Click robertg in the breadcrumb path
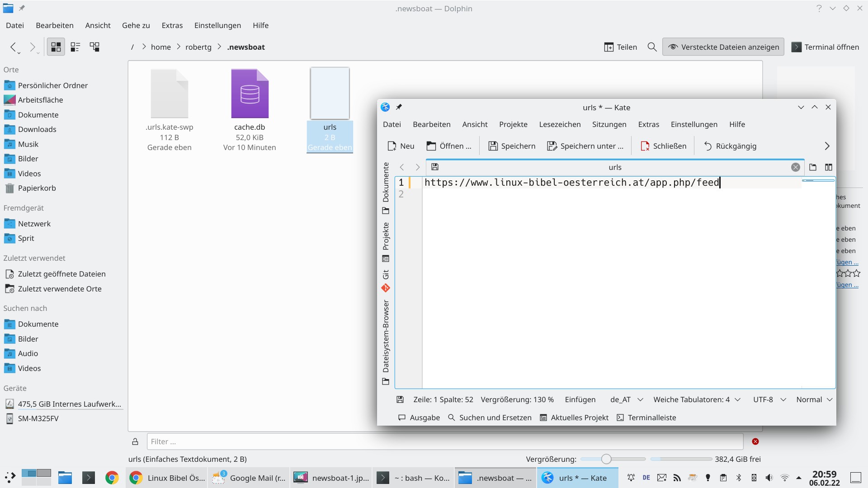 [x=198, y=47]
